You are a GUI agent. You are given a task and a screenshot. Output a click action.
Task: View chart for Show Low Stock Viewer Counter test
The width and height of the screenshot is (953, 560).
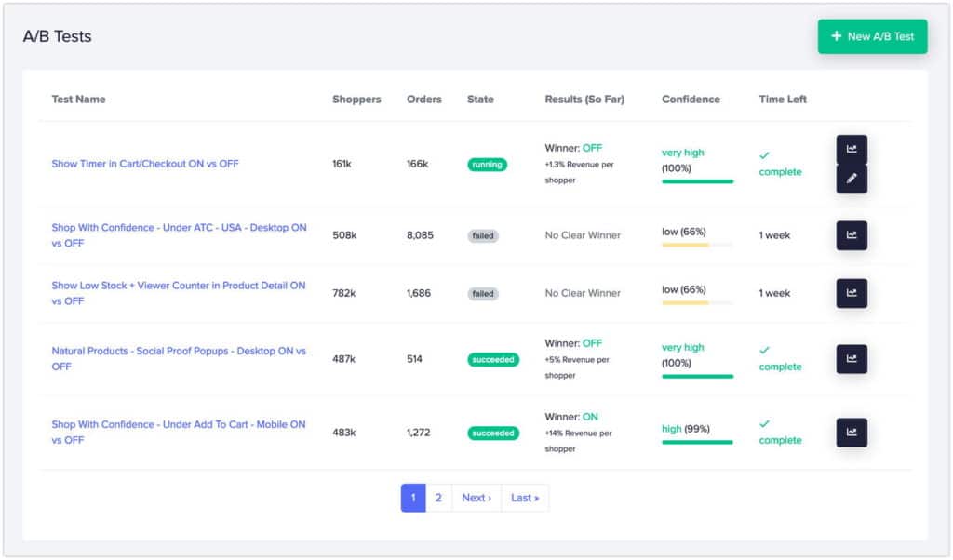[x=852, y=293]
